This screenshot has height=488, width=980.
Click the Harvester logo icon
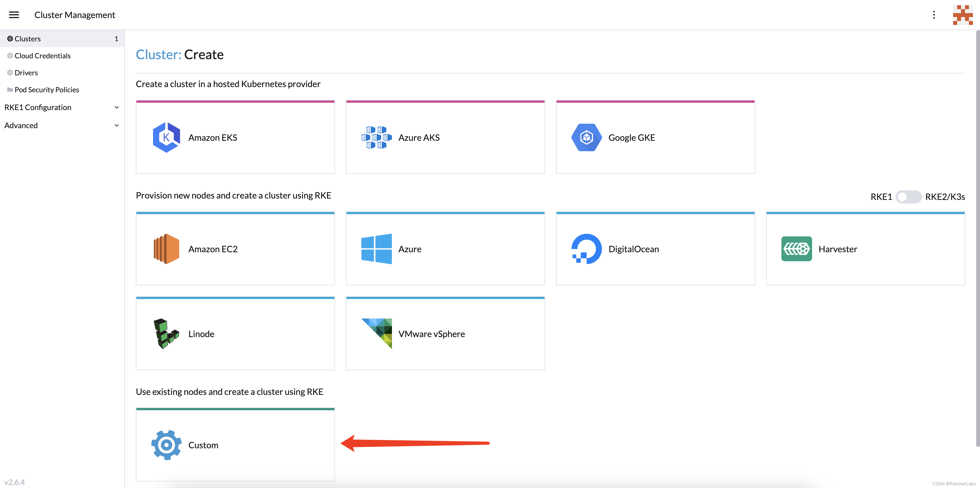(796, 249)
